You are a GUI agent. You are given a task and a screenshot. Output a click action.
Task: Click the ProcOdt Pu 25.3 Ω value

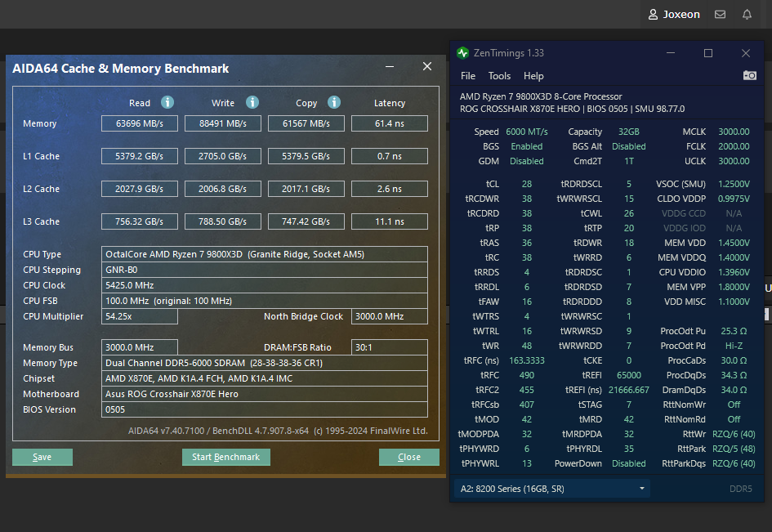(734, 331)
